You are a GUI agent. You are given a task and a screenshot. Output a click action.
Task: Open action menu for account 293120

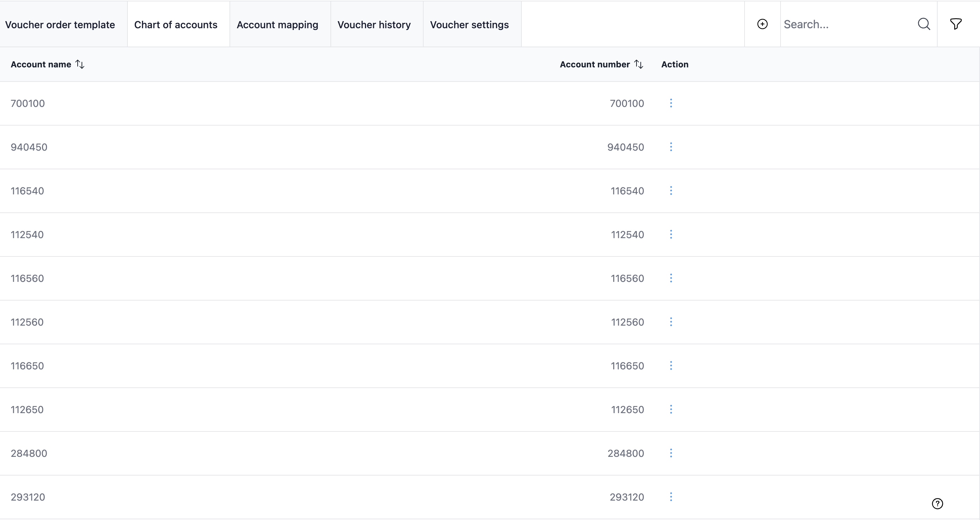pos(671,496)
